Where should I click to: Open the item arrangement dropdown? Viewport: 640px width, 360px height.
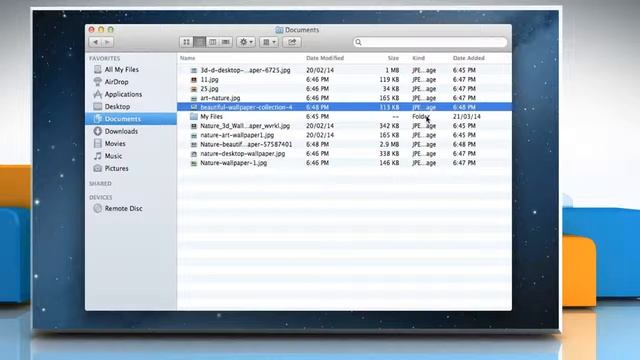click(x=269, y=42)
